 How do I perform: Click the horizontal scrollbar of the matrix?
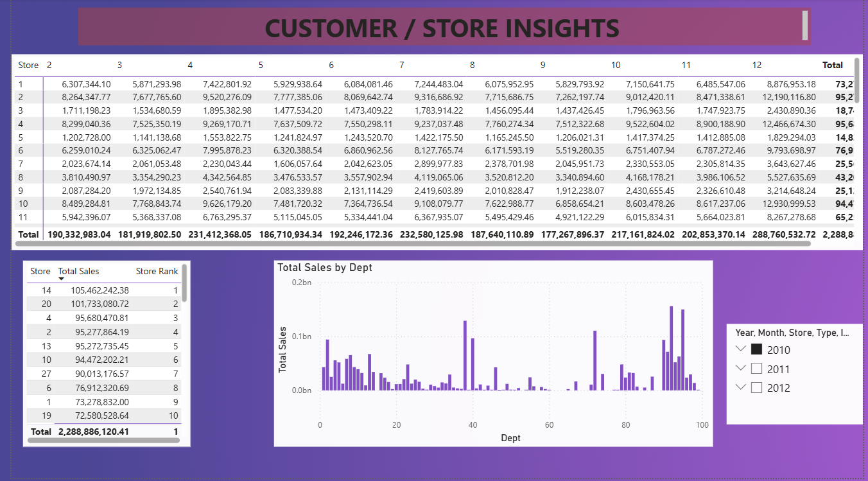[x=414, y=243]
